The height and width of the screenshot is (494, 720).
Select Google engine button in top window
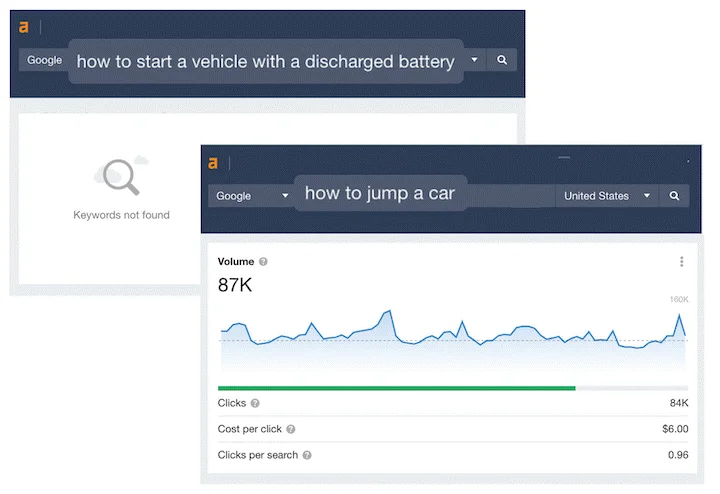(x=44, y=60)
